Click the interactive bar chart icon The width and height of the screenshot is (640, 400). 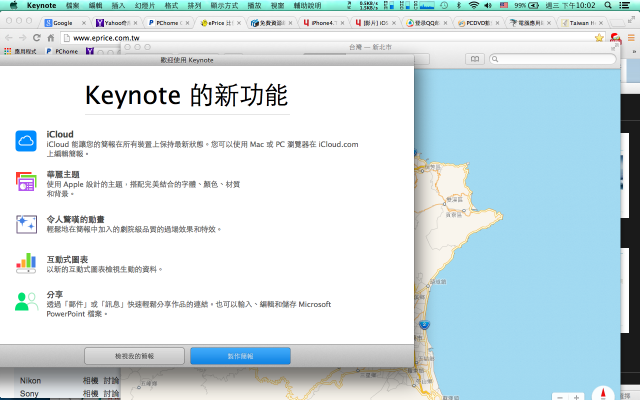tap(26, 262)
